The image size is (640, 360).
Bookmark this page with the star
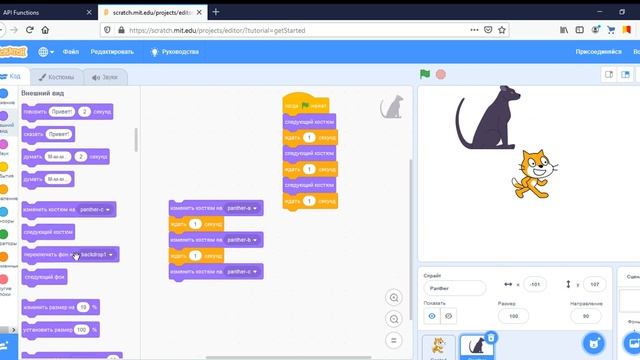tap(502, 30)
